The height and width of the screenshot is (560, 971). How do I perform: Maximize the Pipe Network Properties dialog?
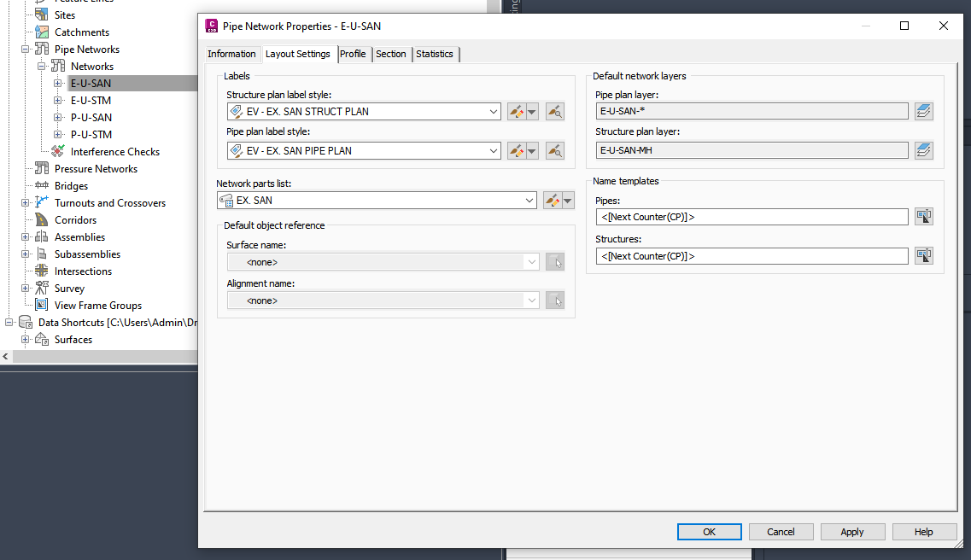click(904, 26)
